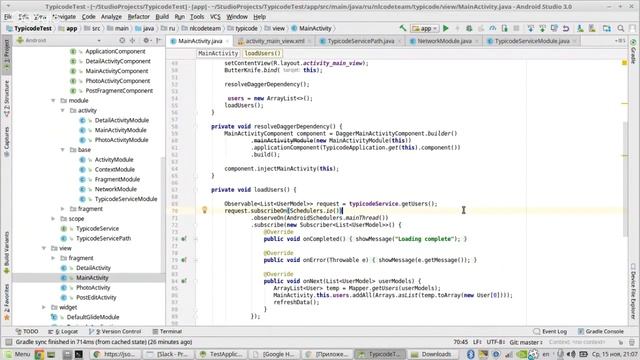
Task: Click the Git: master branch widget
Action: click(x=526, y=342)
